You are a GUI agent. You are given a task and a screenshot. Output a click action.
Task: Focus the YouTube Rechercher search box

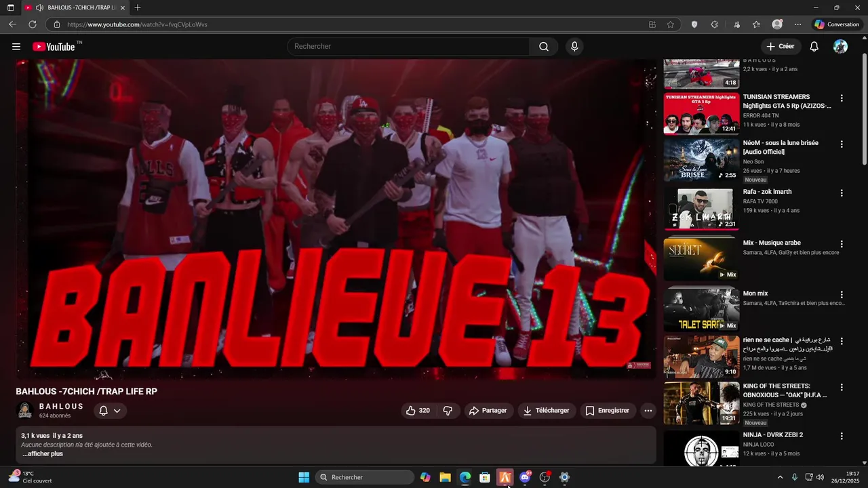point(409,47)
